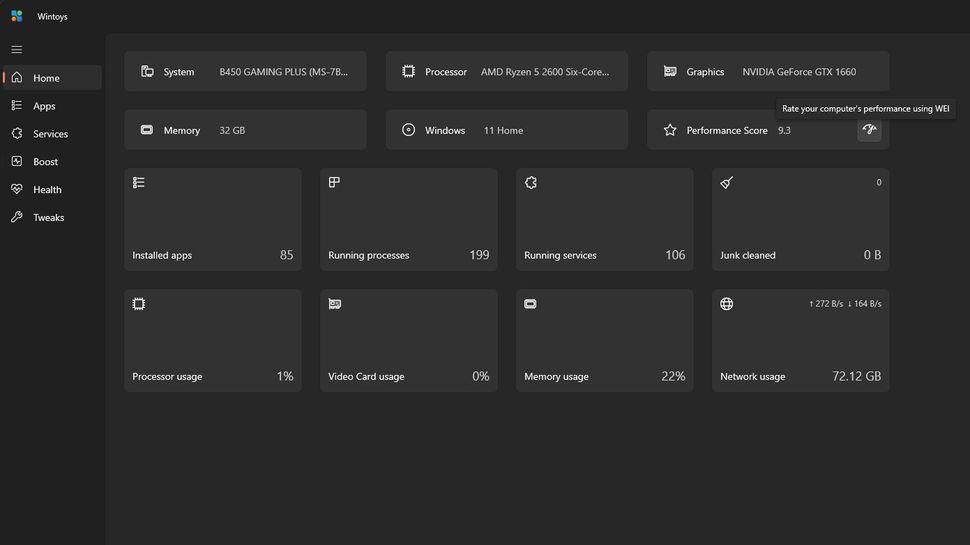Click the 22% memory usage value
The width and height of the screenshot is (970, 545).
(673, 376)
